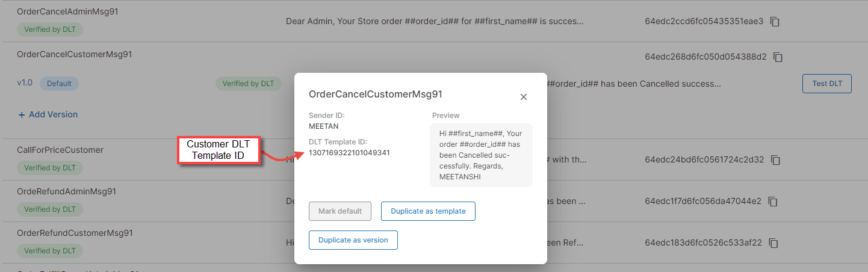
Task: Click Verified by DLT badge under OrderCancelAdminMsg91
Action: (x=50, y=29)
